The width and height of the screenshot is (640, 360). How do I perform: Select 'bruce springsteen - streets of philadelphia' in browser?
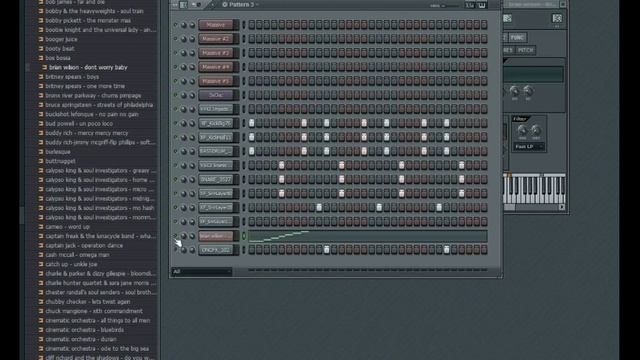(99, 105)
